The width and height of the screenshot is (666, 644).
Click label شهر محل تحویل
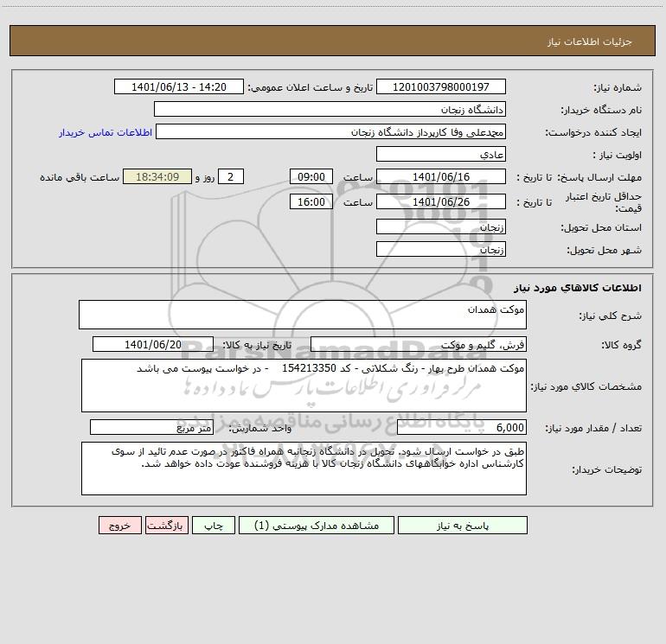(604, 251)
